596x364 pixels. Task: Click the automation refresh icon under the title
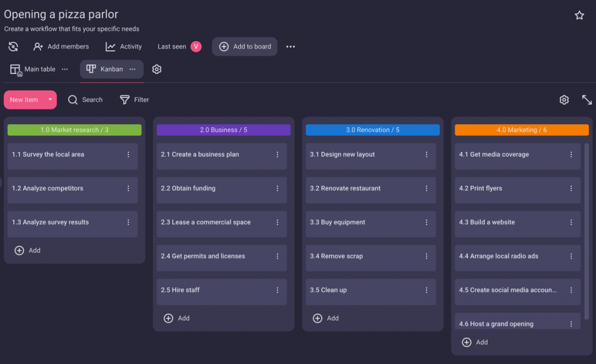pyautogui.click(x=13, y=47)
